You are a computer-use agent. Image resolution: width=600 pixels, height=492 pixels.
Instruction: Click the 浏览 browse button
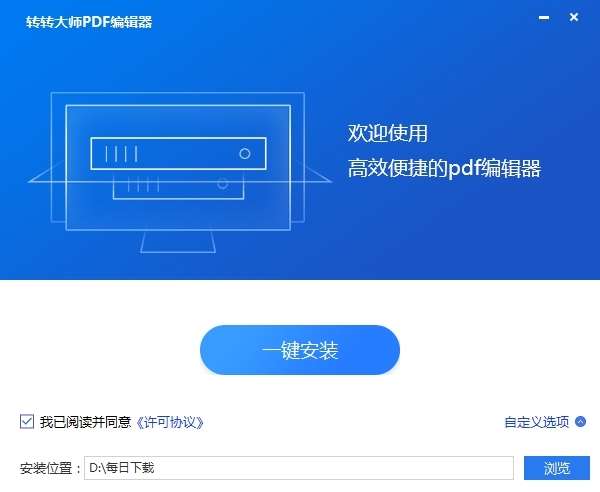[x=557, y=468]
